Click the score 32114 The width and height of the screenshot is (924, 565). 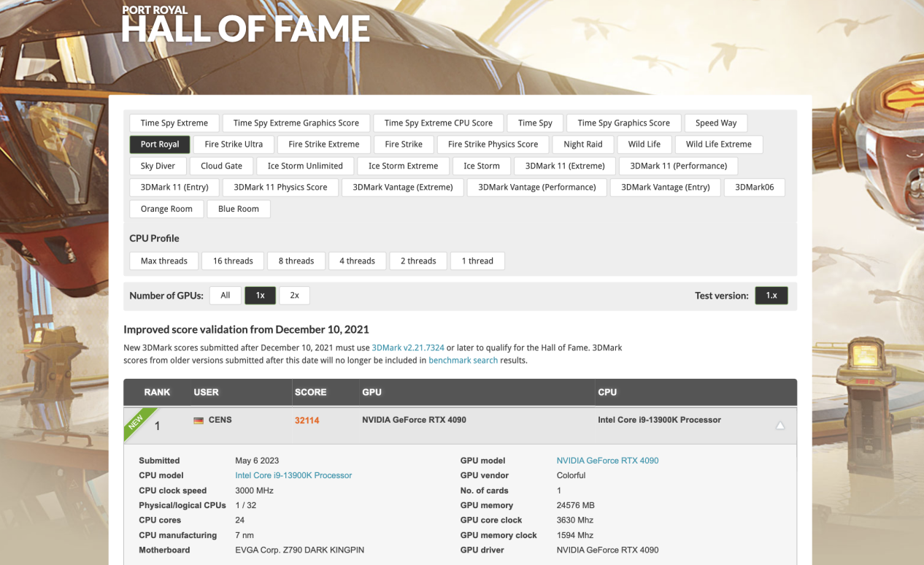pyautogui.click(x=307, y=420)
